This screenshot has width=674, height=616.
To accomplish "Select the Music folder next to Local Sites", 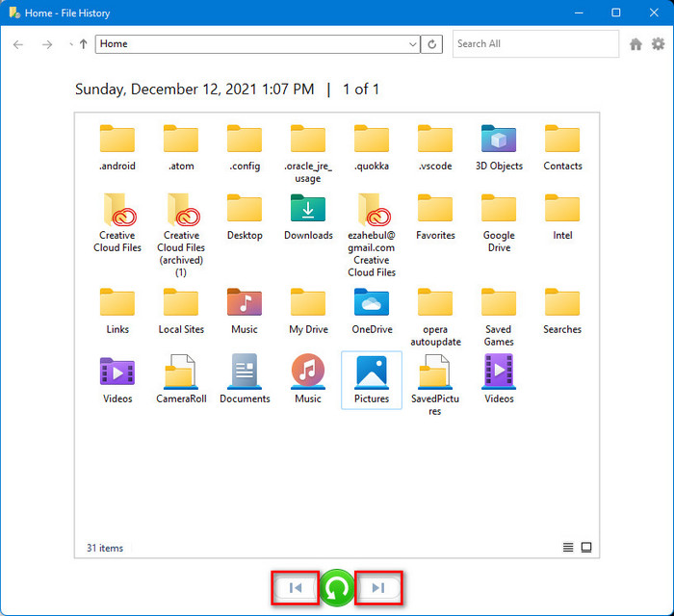I will click(x=245, y=311).
